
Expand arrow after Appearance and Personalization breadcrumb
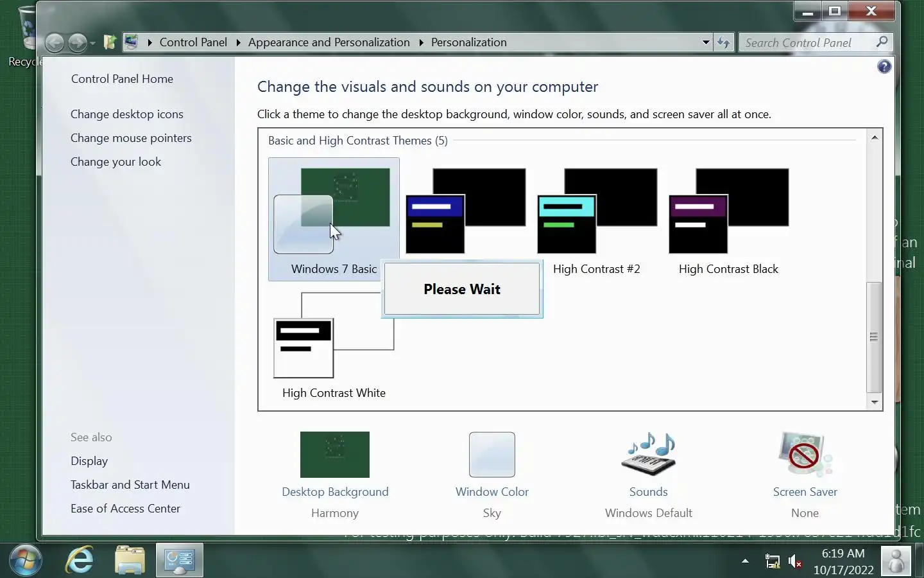(x=421, y=42)
